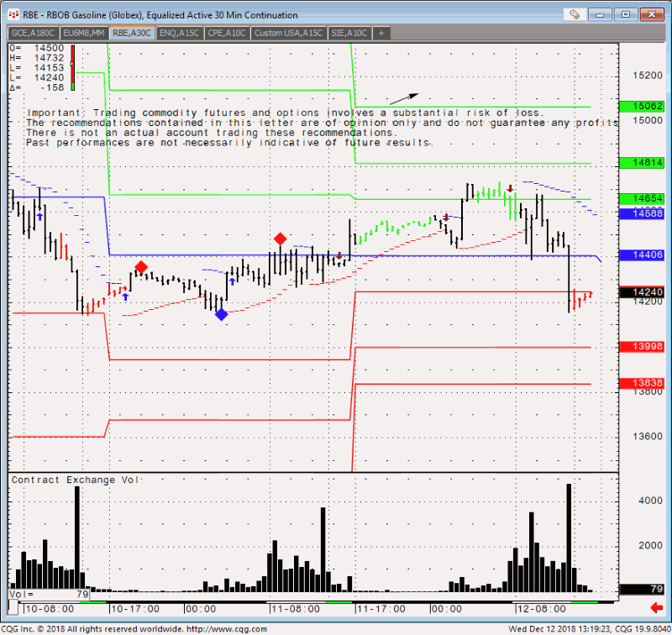Image resolution: width=672 pixels, height=635 pixels.
Task: Click the 10-08:00 time axis label
Action: click(x=50, y=608)
